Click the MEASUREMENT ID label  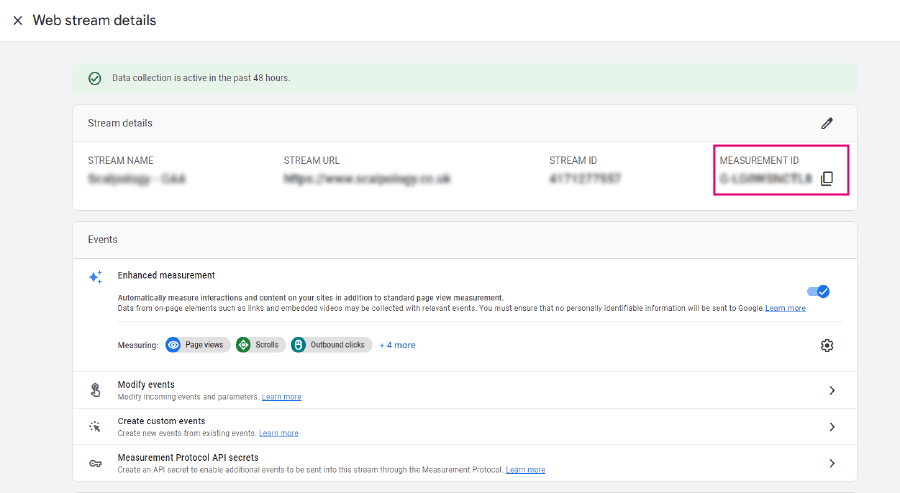tap(759, 161)
